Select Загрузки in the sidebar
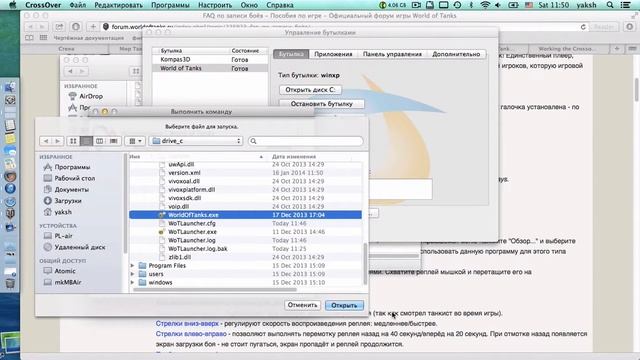The width and height of the screenshot is (640, 360). 68,201
